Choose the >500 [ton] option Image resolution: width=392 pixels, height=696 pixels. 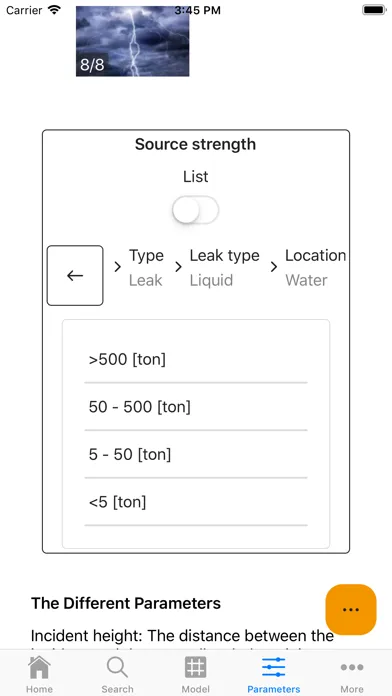pyautogui.click(x=196, y=360)
